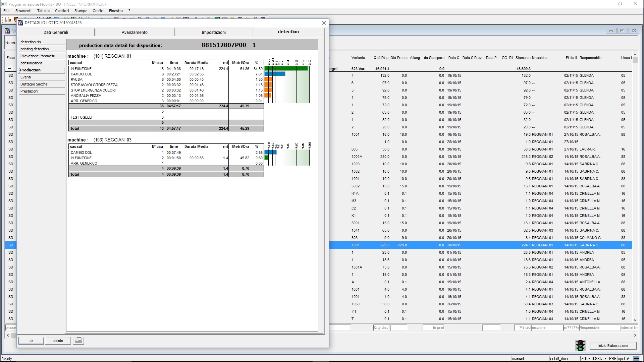Click the traffic light status icon
Image resolution: width=644 pixels, height=362 pixels.
(x=580, y=346)
